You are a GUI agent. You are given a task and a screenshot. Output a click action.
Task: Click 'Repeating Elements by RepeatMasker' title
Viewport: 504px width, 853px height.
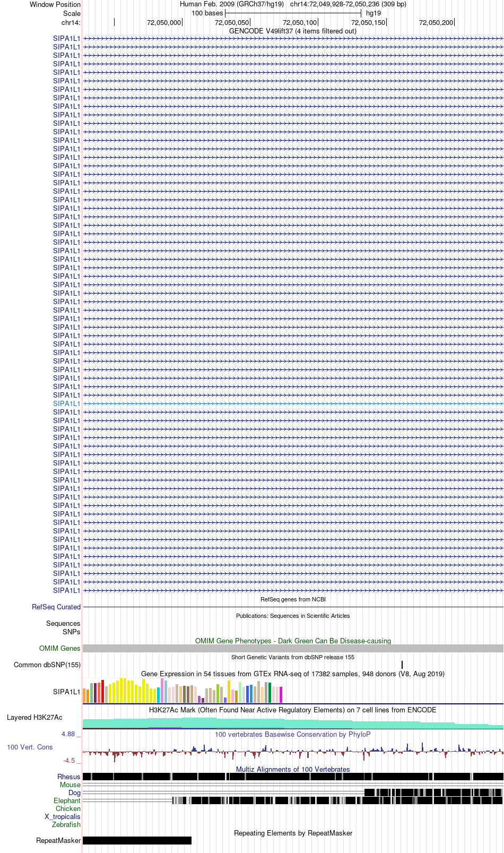click(293, 833)
